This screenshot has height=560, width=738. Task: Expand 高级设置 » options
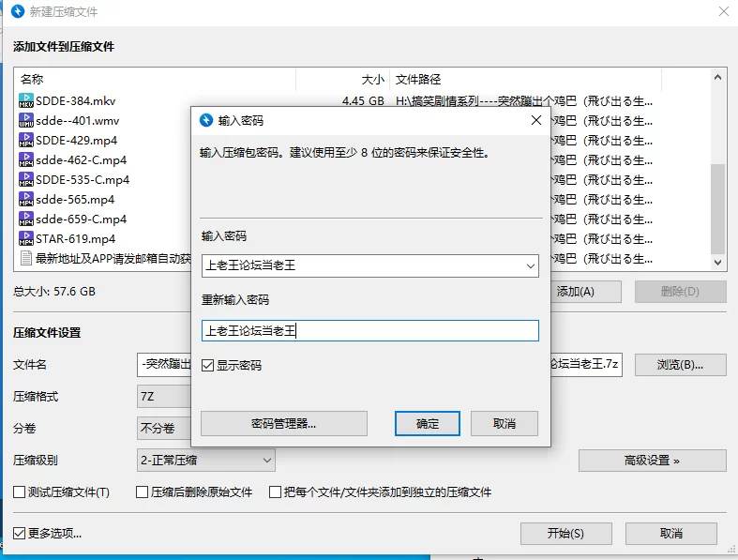tap(653, 461)
